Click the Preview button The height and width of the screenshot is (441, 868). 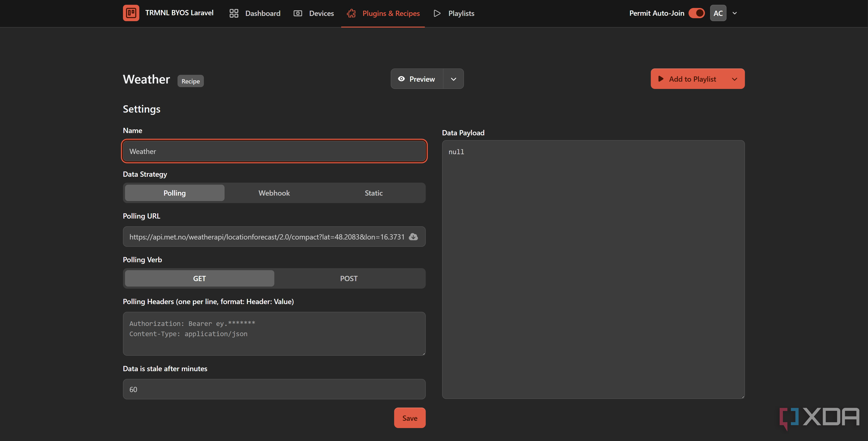pyautogui.click(x=417, y=79)
